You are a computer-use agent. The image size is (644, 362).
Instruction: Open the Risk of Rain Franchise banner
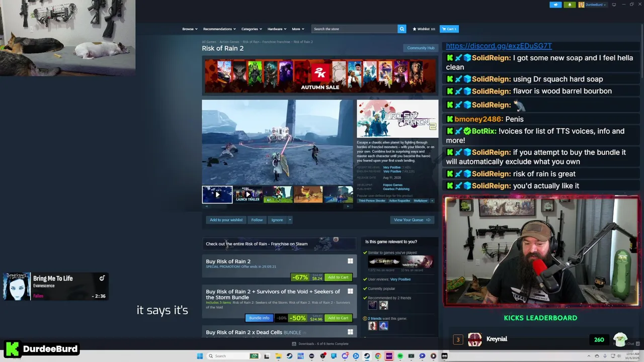[280, 243]
